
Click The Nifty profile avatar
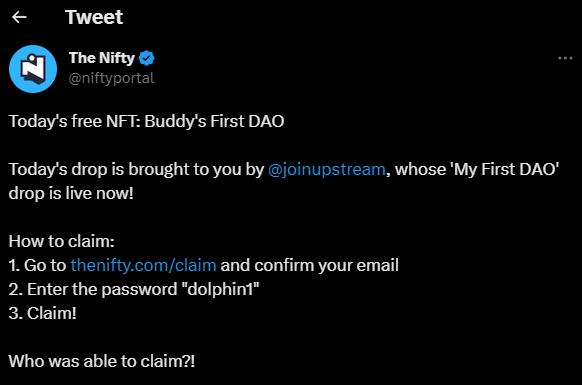coord(33,69)
